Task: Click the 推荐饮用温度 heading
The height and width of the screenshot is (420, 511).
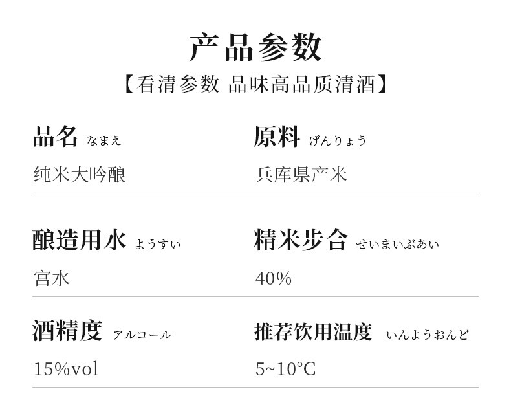Action: [313, 331]
